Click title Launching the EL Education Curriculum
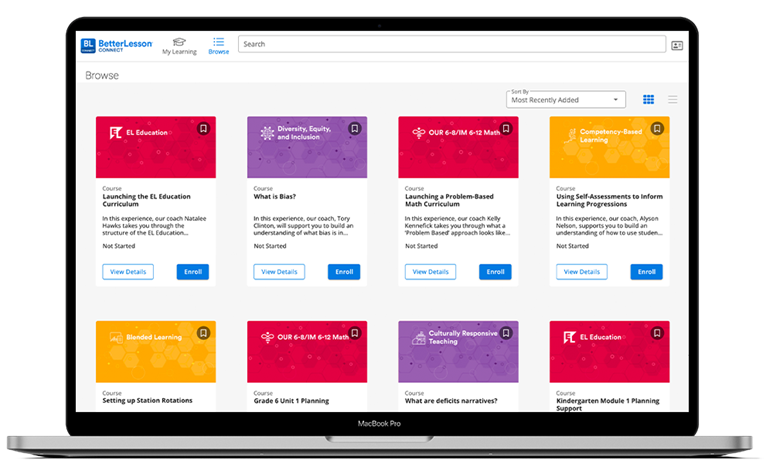 [146, 200]
